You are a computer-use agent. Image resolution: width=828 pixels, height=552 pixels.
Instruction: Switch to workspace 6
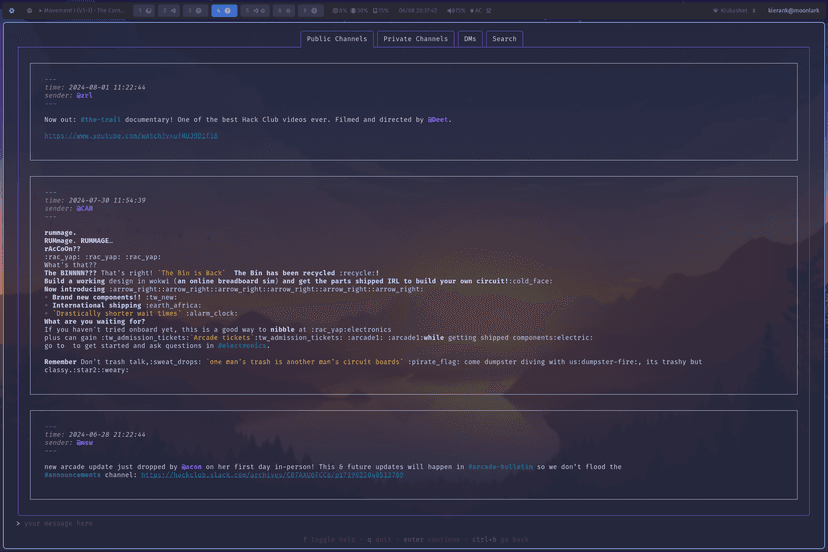point(284,11)
